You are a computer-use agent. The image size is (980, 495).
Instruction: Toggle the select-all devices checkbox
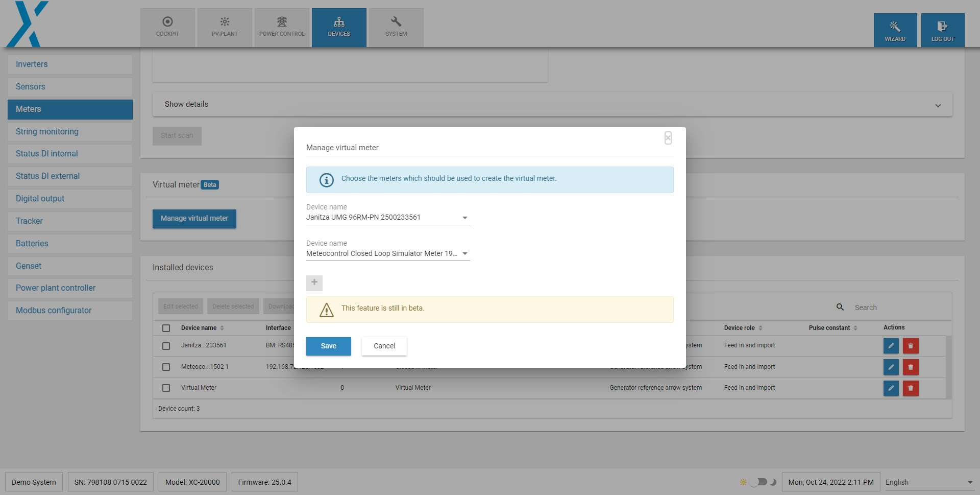[166, 328]
